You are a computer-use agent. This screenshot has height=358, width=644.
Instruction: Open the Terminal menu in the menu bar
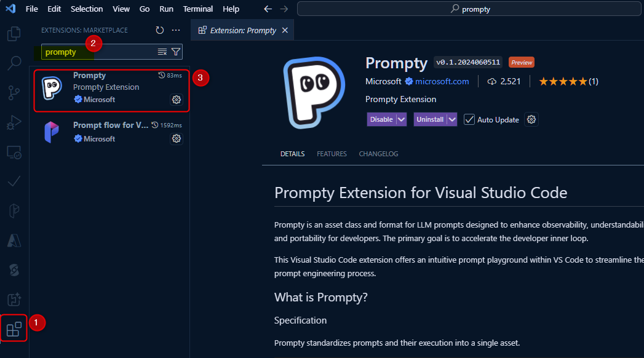pos(197,9)
